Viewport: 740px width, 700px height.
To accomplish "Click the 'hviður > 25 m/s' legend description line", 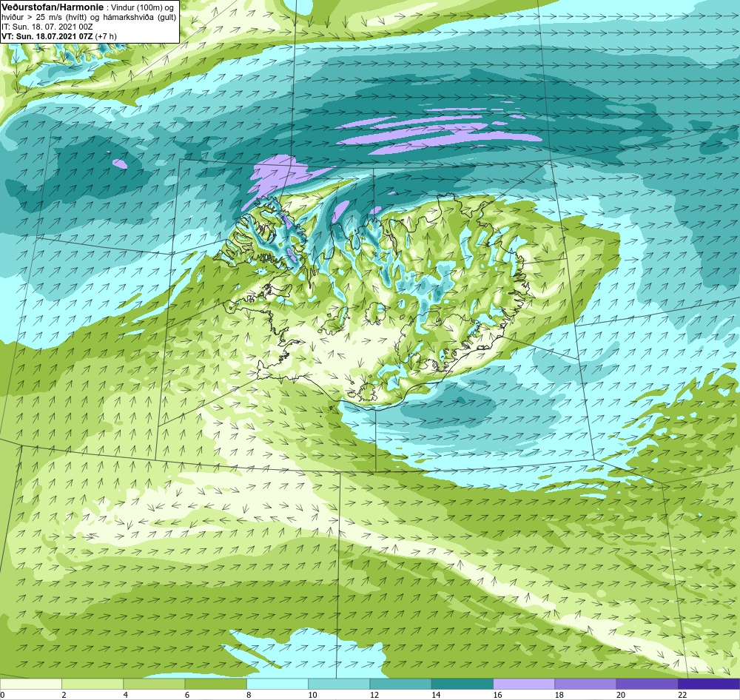I will click(89, 17).
